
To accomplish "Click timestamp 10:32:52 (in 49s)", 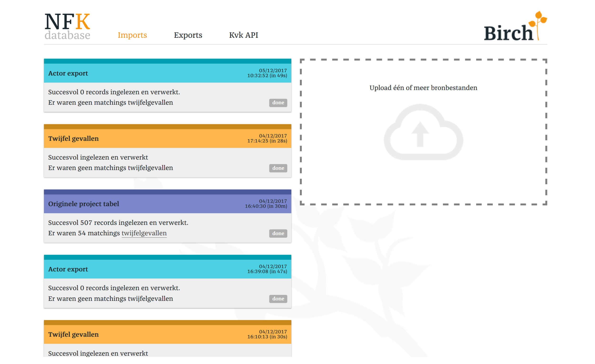I will (267, 76).
